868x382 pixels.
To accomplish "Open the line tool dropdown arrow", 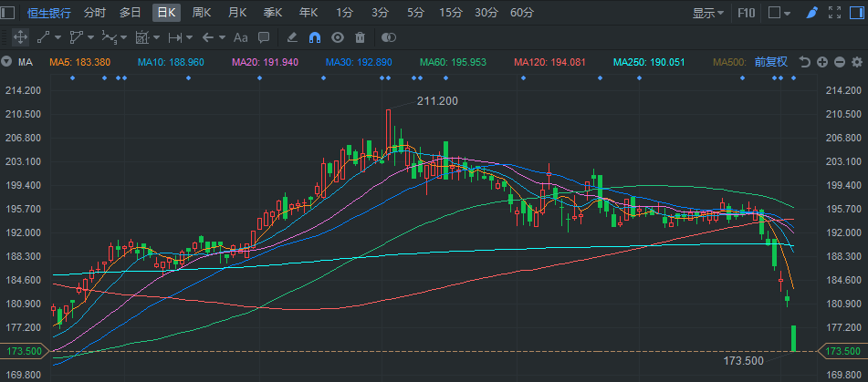I will pos(57,37).
